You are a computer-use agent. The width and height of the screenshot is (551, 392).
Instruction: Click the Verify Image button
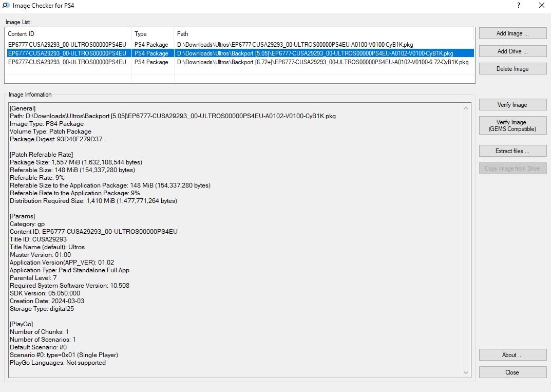512,105
